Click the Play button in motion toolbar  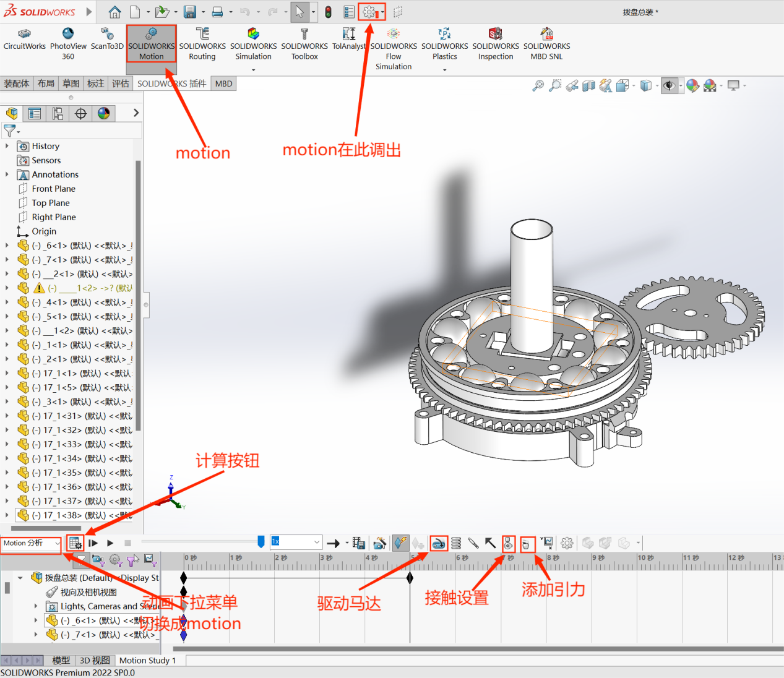(x=110, y=543)
